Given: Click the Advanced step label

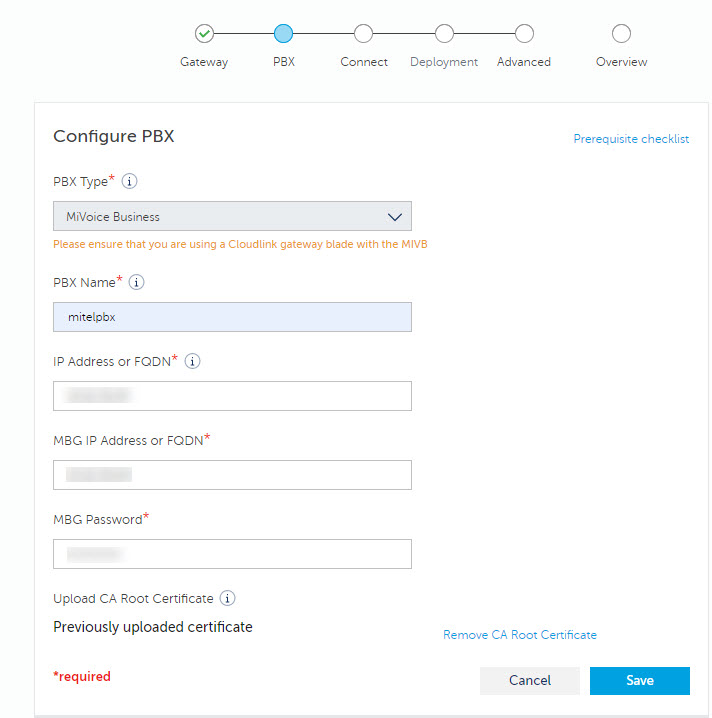Looking at the screenshot, I should (524, 62).
